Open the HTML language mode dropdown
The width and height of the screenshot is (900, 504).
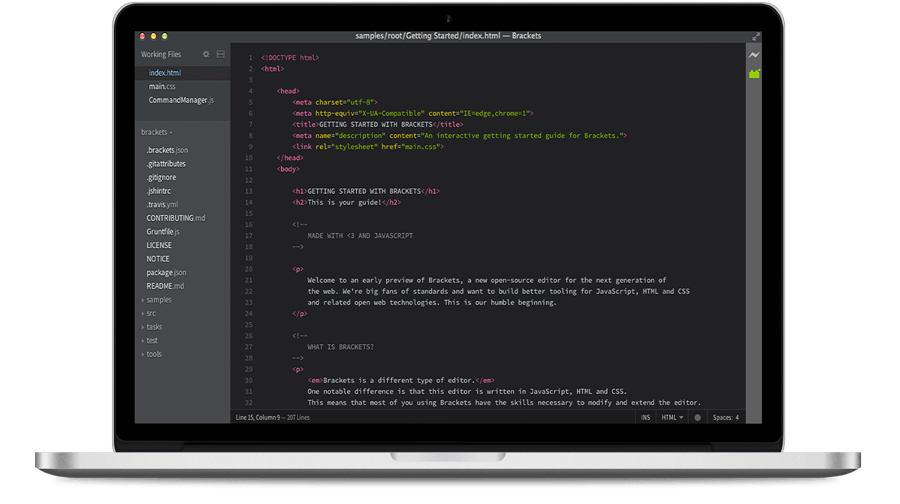click(x=672, y=417)
